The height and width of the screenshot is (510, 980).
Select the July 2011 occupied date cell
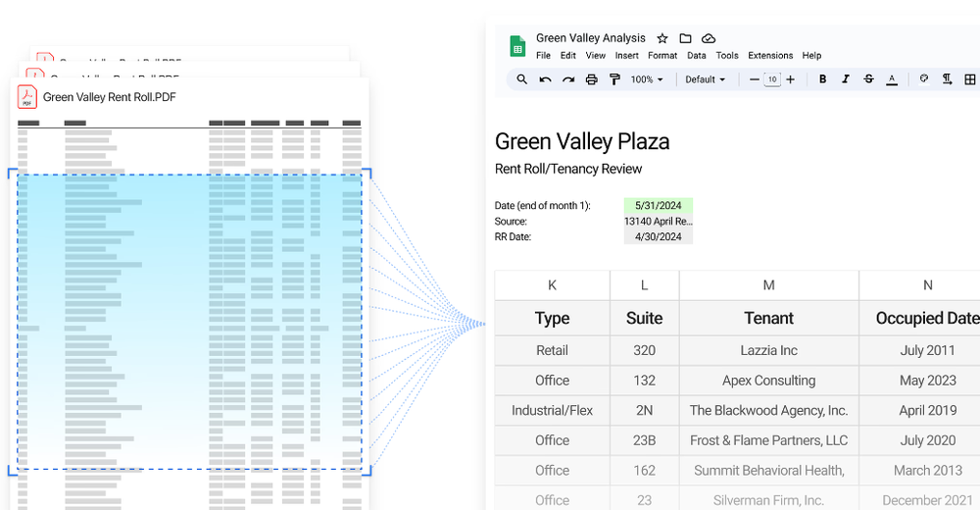pos(920,350)
